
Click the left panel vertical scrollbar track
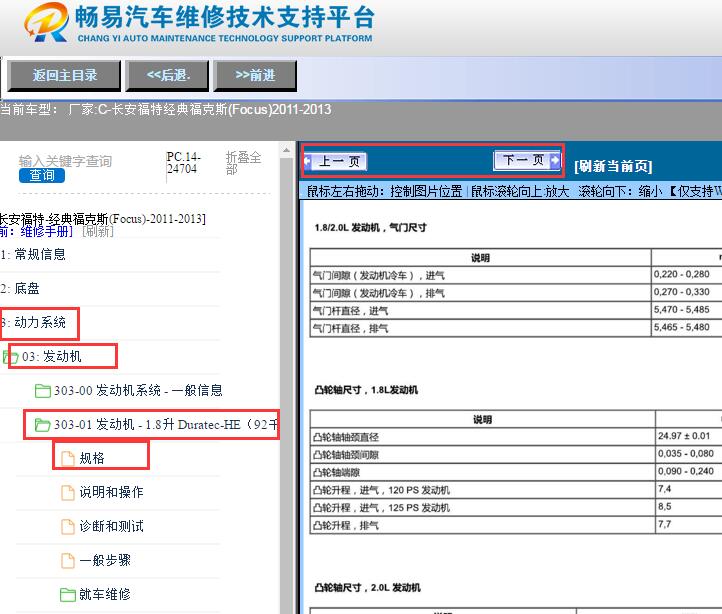coord(286,385)
